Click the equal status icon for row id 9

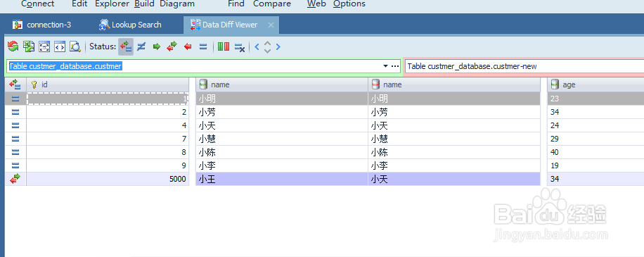pos(15,165)
